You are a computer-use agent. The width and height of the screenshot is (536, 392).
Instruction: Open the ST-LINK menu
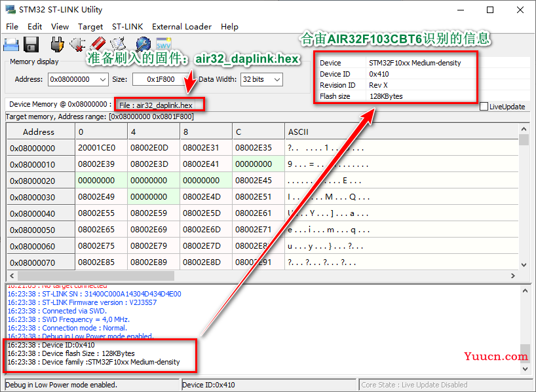128,27
